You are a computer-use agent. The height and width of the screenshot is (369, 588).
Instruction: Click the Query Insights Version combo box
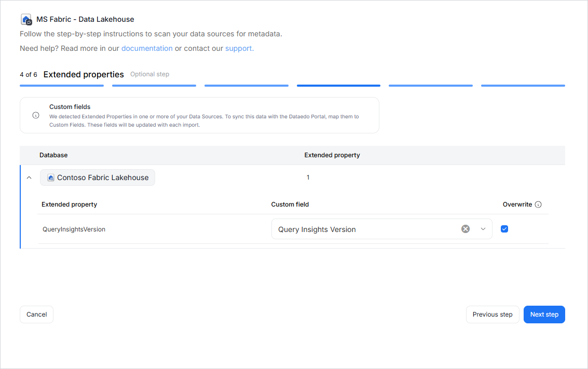point(363,229)
